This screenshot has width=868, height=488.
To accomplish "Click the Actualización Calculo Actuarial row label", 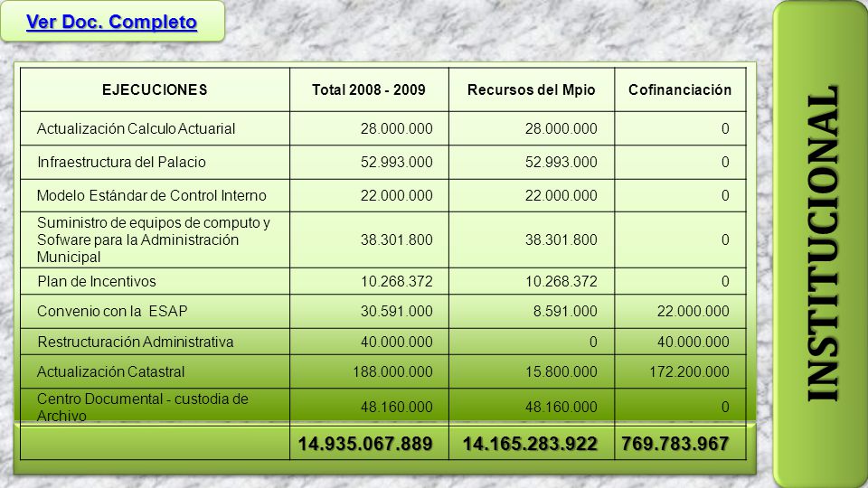I will pyautogui.click(x=137, y=128).
